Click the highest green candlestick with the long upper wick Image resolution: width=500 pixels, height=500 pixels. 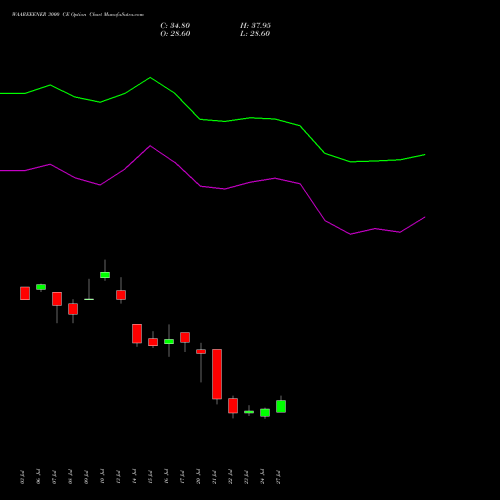point(105,275)
